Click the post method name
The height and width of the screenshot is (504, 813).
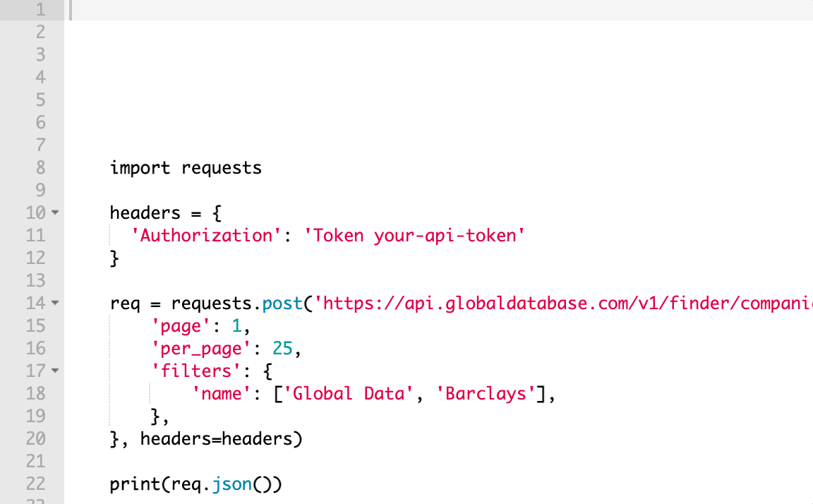point(282,304)
